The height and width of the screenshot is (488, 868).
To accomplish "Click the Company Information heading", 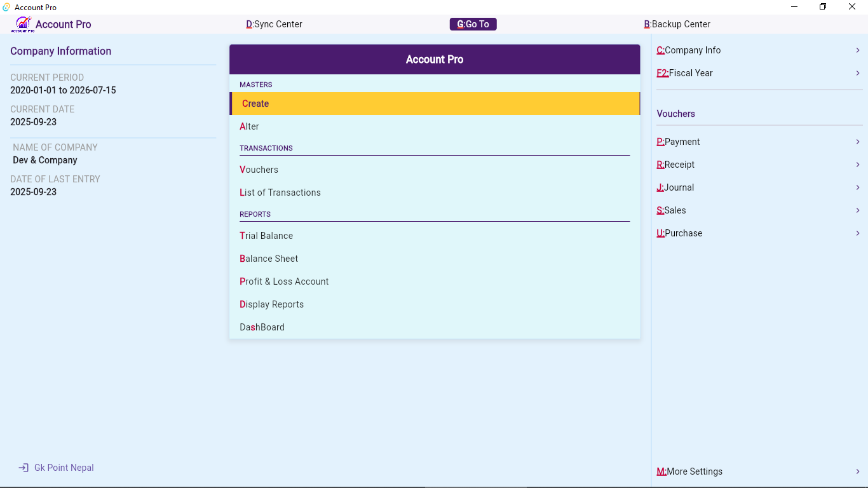I will coord(61,51).
